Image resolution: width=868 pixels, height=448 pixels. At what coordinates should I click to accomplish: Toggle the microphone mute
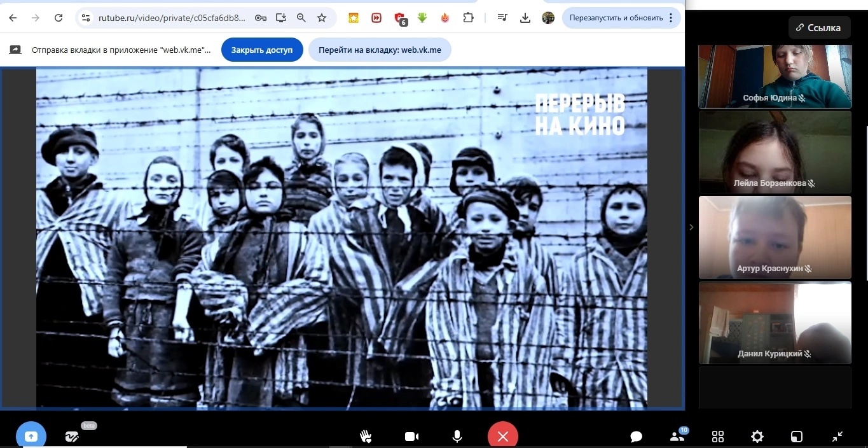pos(457,437)
